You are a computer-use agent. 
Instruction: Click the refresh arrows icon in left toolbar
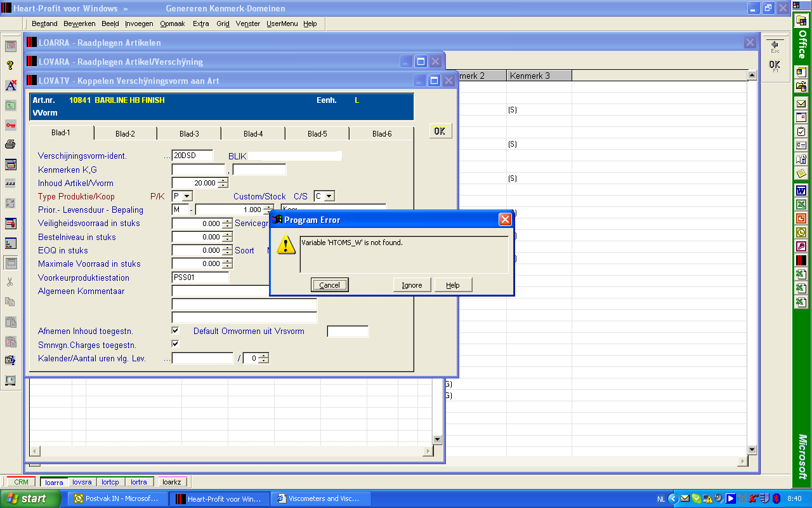(10, 204)
